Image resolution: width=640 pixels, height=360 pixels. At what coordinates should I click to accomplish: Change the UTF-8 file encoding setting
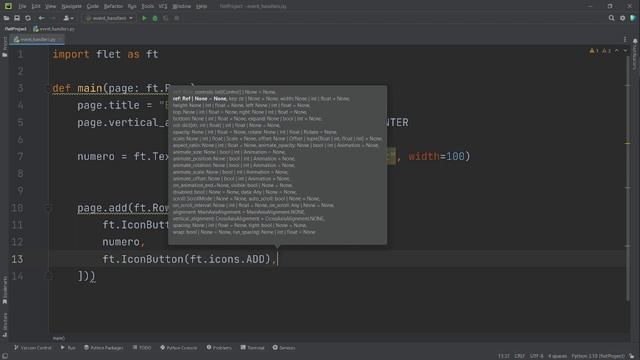[536, 356]
